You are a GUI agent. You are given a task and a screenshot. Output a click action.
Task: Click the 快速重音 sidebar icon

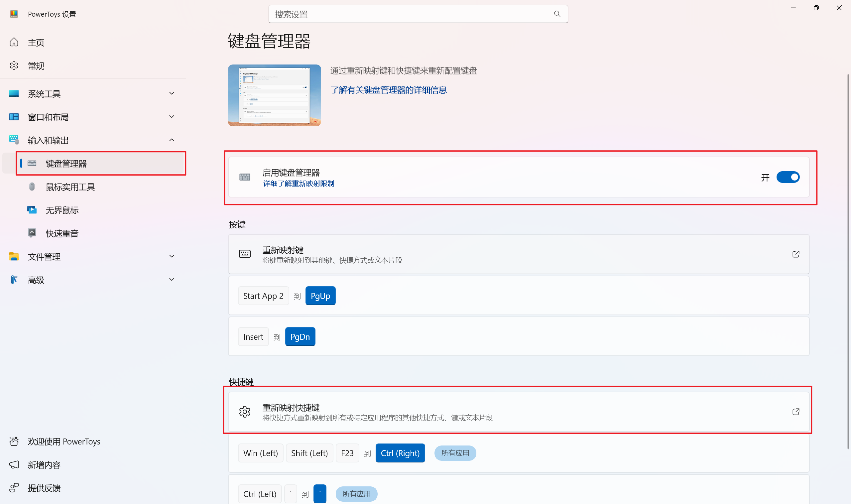(32, 233)
